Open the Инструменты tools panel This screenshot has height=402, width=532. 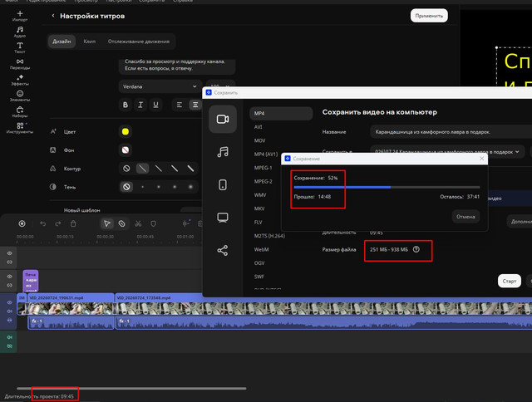20,127
